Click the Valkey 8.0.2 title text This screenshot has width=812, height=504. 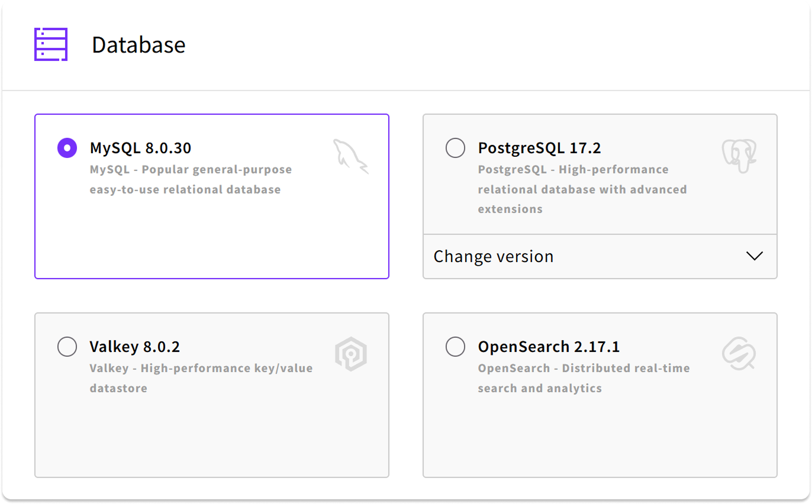point(135,347)
